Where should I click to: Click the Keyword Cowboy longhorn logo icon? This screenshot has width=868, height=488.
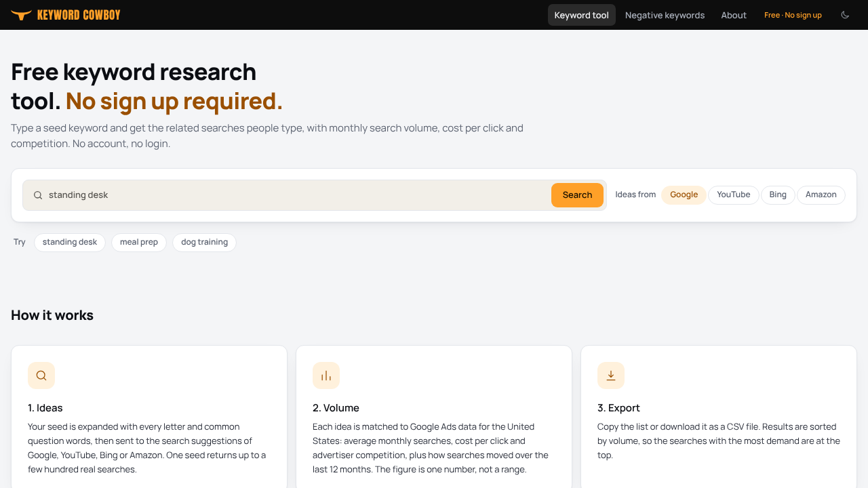coord(22,15)
